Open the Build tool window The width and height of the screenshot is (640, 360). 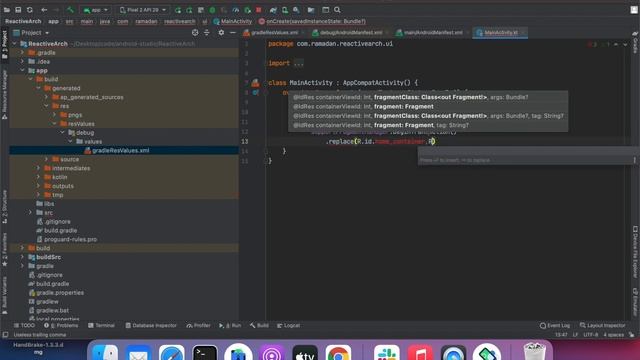260,326
